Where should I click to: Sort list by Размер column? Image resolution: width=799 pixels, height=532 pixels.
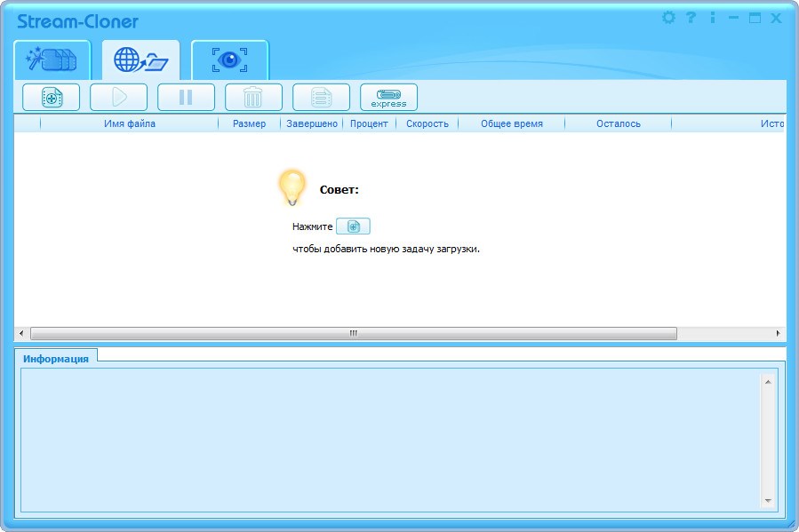[x=249, y=123]
